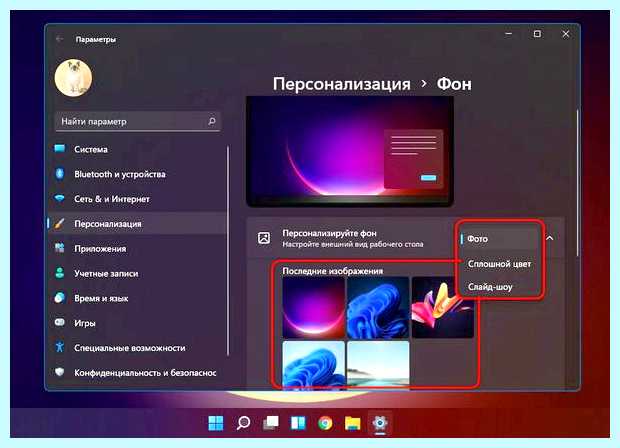The height and width of the screenshot is (448, 620).
Task: Click in the Найти параметр search field
Action: [138, 121]
